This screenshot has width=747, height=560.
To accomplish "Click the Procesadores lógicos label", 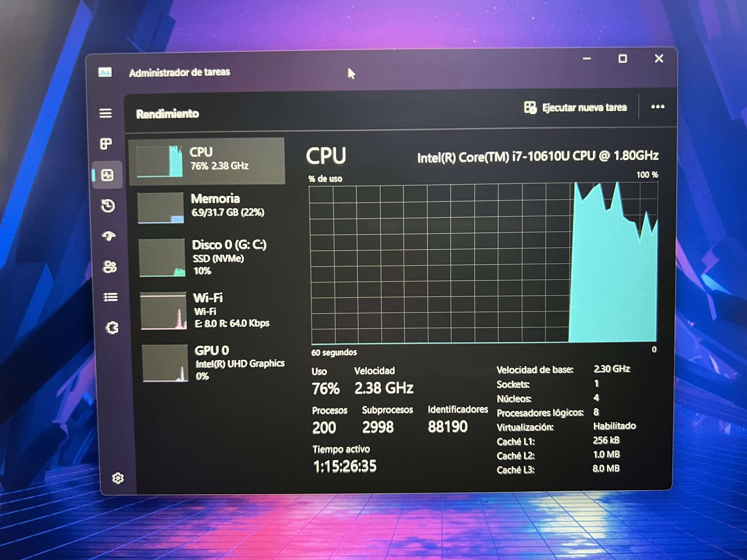I will (x=540, y=413).
